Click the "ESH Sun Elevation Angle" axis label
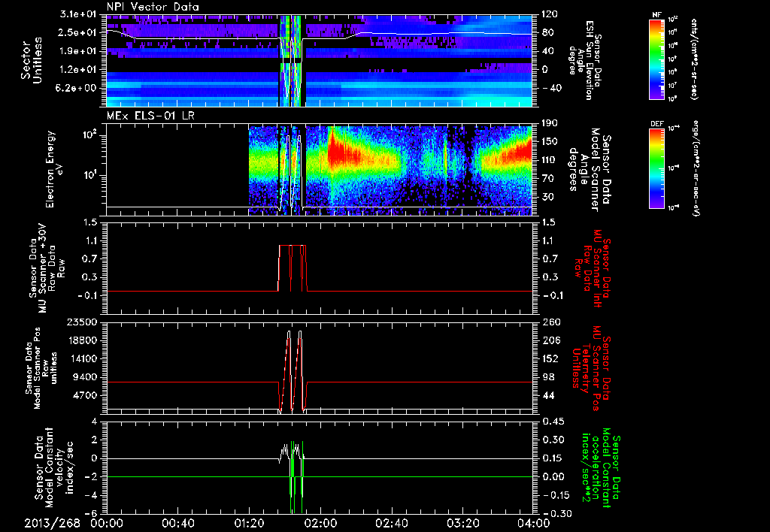770x532 pixels. (584, 60)
